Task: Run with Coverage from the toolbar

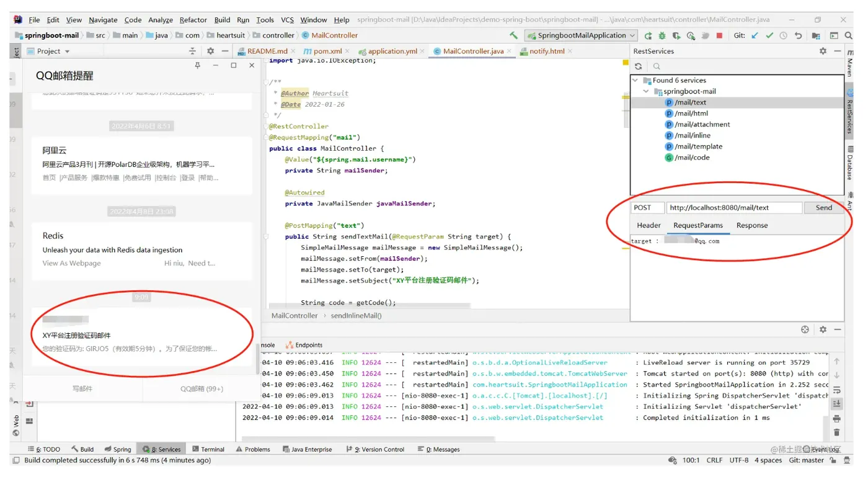Action: click(676, 35)
